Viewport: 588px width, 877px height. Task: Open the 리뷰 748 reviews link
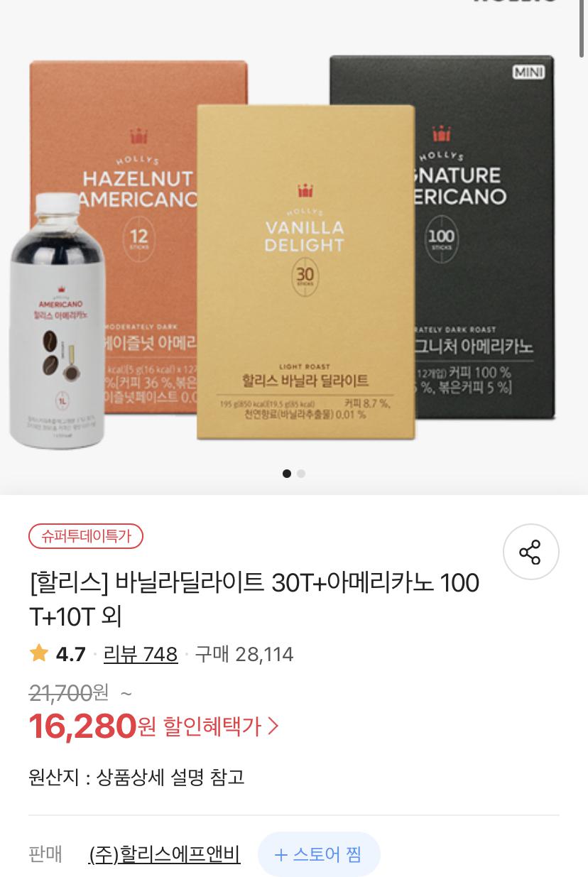(141, 654)
